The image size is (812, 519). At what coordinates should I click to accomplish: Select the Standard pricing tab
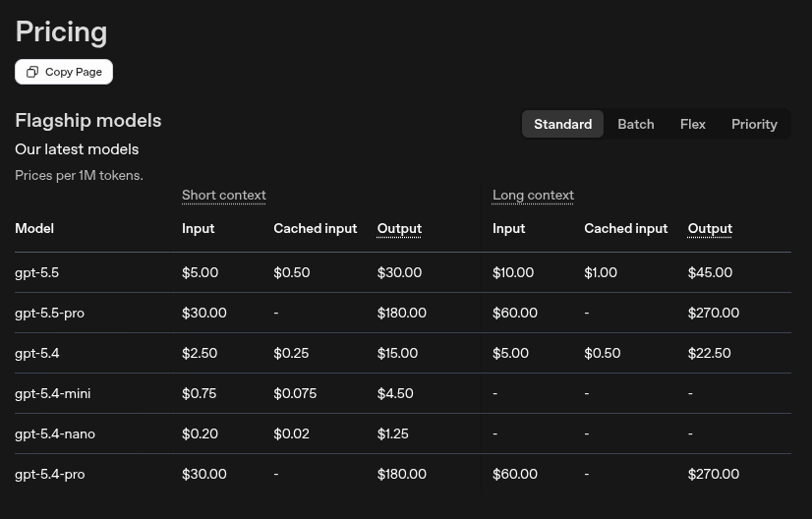click(x=562, y=124)
